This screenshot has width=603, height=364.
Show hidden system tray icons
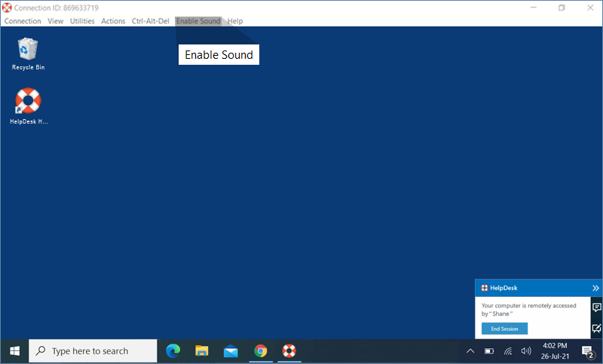(470, 350)
